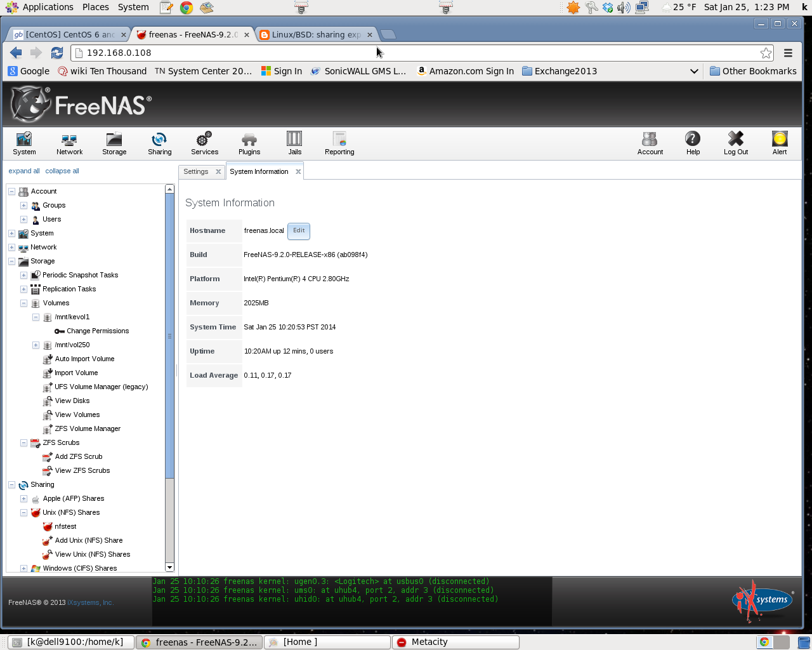Switch to the Settings tab
This screenshot has height=650, width=812.
tap(195, 171)
